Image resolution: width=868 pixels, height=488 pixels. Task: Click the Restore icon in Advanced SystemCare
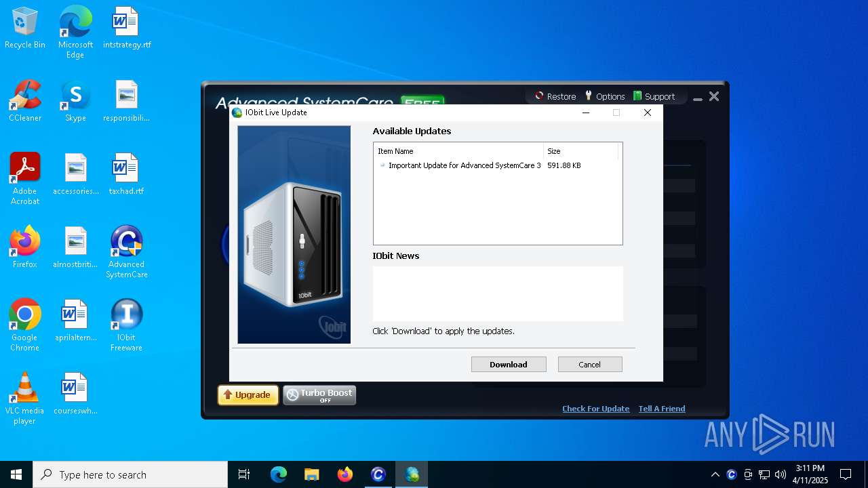click(555, 96)
